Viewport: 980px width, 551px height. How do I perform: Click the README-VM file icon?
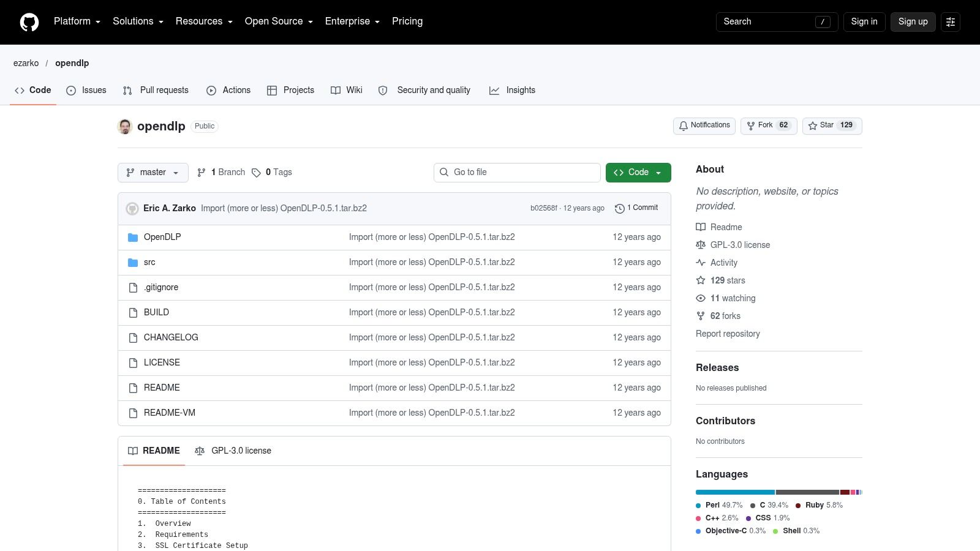pyautogui.click(x=133, y=413)
